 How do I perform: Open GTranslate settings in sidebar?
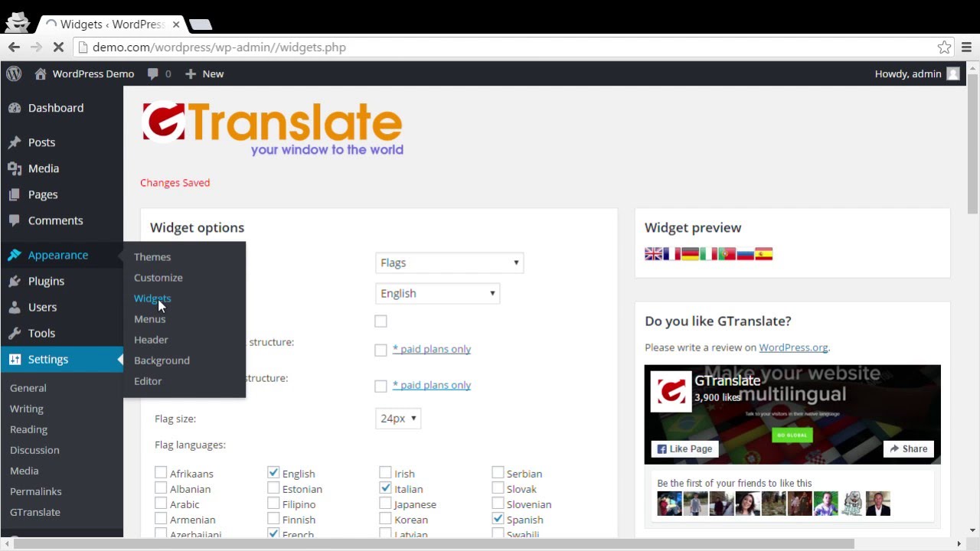(x=35, y=512)
